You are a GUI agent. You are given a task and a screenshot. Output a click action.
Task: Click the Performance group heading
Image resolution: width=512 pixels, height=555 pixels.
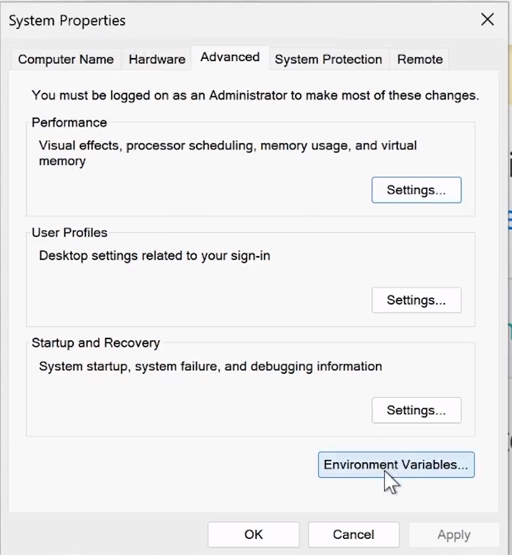pyautogui.click(x=69, y=122)
